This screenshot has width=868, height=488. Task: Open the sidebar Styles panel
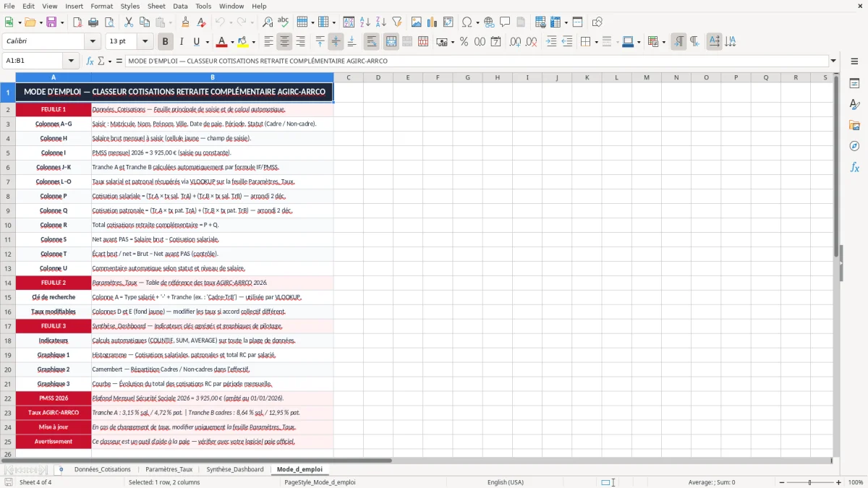854,105
